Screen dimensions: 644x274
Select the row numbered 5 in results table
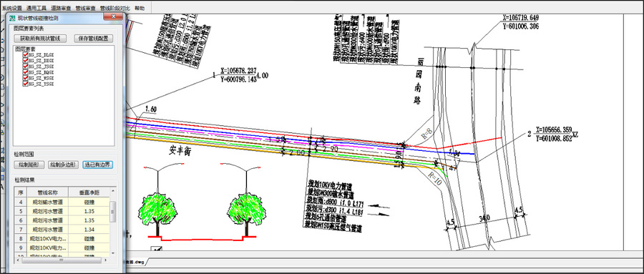tap(62, 211)
